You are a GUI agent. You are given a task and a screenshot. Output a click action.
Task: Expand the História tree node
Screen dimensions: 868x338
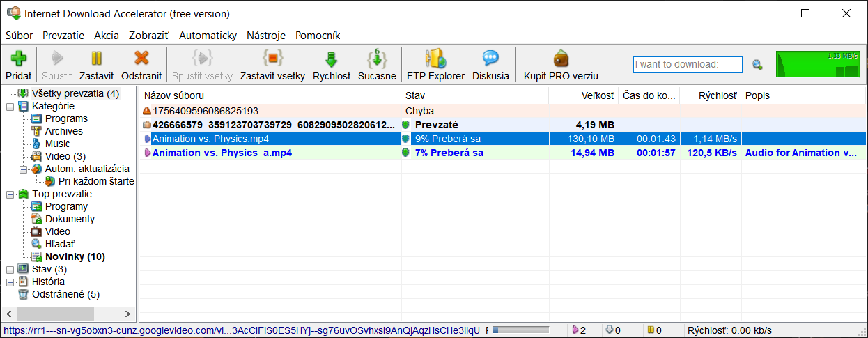tap(10, 282)
